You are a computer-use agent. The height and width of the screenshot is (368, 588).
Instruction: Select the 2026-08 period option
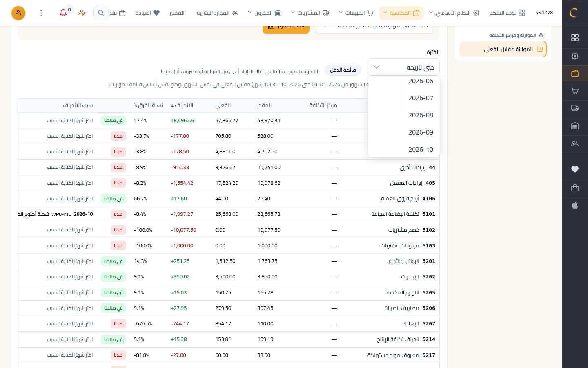click(404, 115)
